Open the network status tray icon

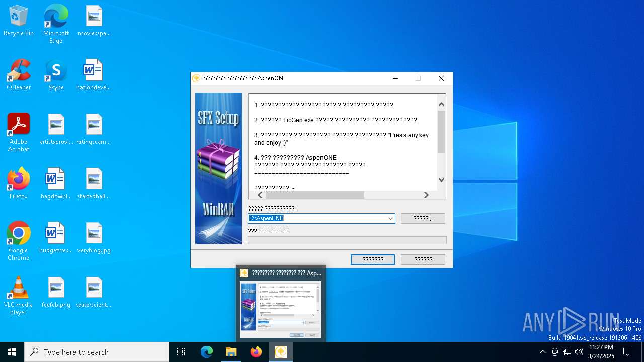[x=567, y=352]
